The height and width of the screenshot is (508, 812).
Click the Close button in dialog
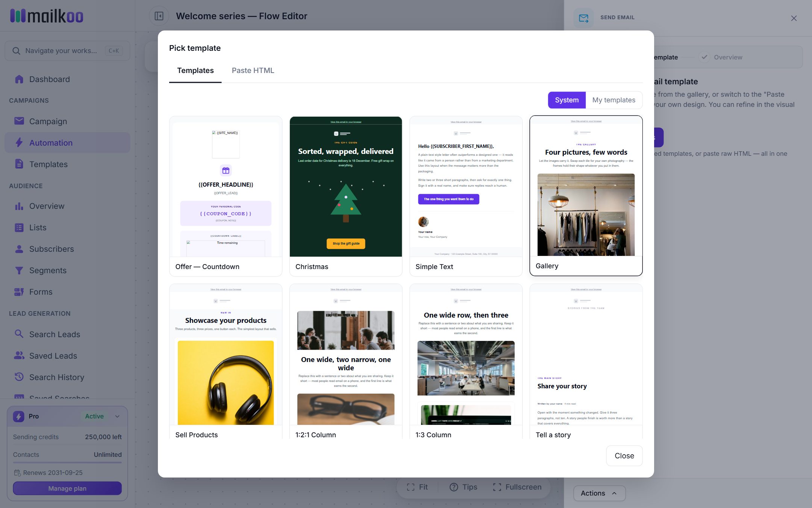click(x=624, y=456)
